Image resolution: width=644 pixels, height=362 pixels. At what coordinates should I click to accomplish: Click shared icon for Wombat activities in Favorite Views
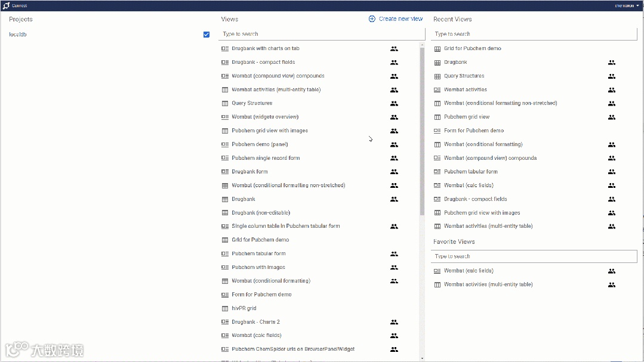point(612,284)
